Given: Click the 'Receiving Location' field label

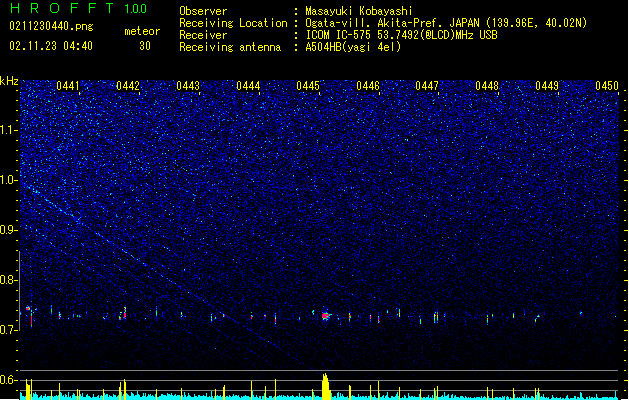Looking at the screenshot, I should [233, 23].
